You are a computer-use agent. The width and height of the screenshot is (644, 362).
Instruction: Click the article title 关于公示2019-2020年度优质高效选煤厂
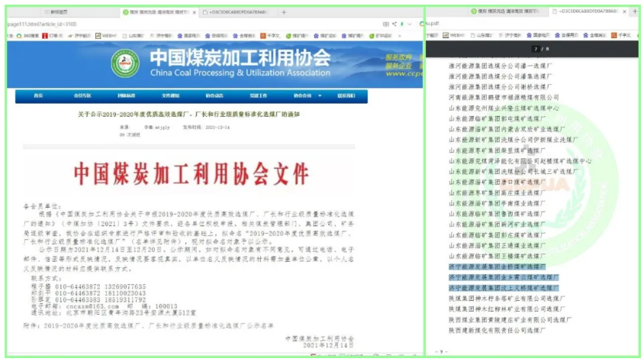click(x=188, y=115)
